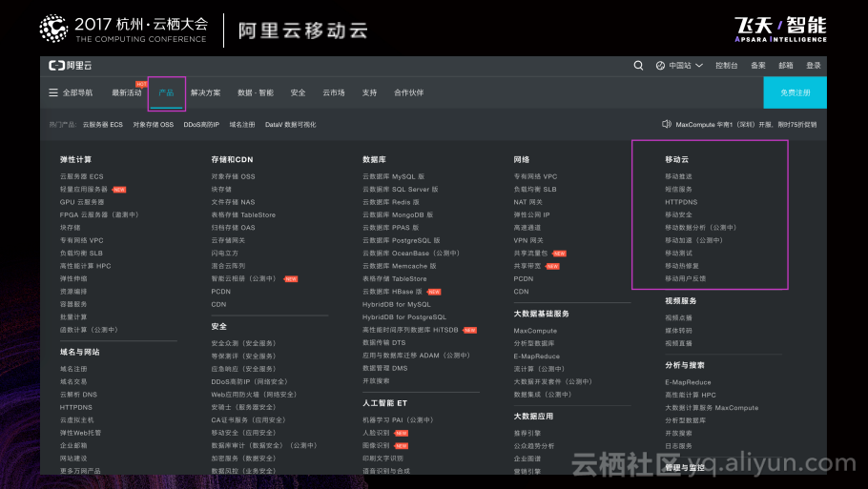Screen dimensions: 868x489
Task: Open the 控制台 console link
Action: [726, 65]
